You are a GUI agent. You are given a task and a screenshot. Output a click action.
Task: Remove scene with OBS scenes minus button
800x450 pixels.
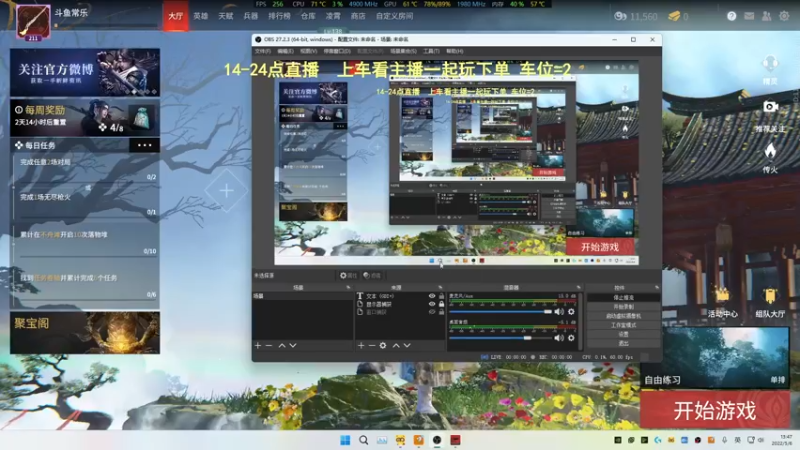point(269,345)
